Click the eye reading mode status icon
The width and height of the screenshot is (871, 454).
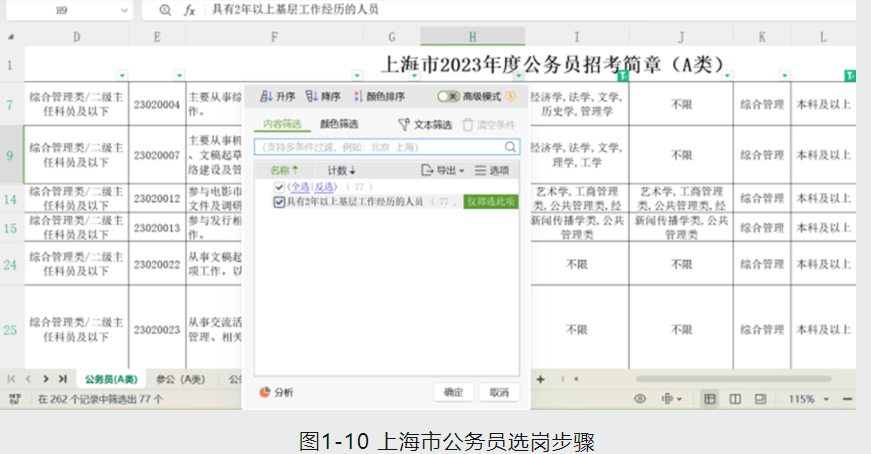tap(640, 399)
